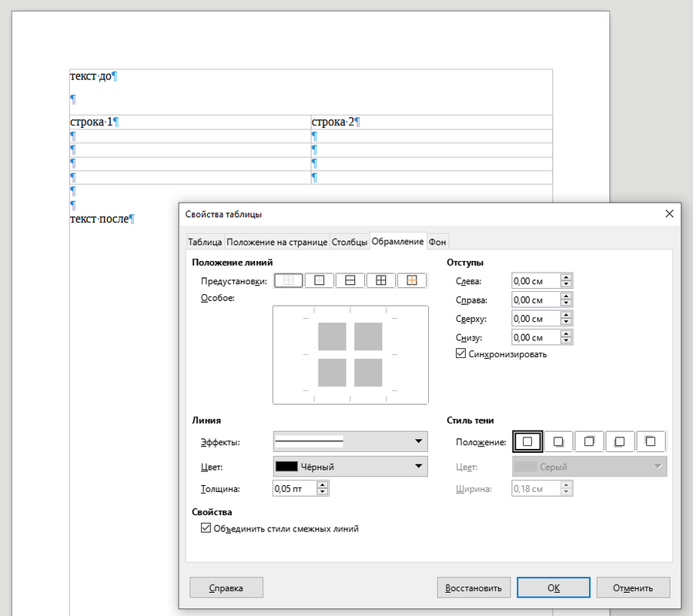This screenshot has width=693, height=616.
Task: Select box keeping inner lines preset
Action: point(412,280)
